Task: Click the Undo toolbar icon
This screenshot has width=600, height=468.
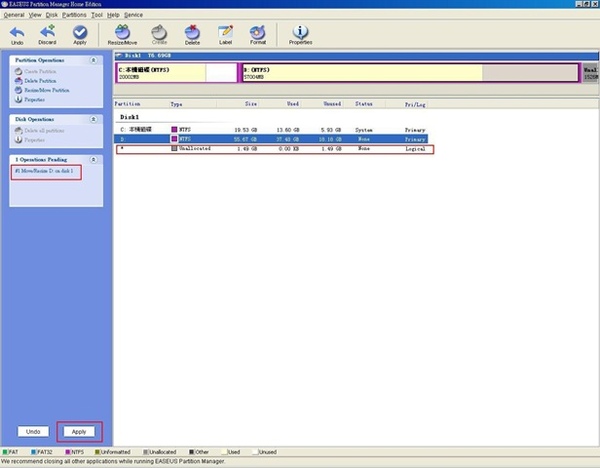Action: pos(17,35)
